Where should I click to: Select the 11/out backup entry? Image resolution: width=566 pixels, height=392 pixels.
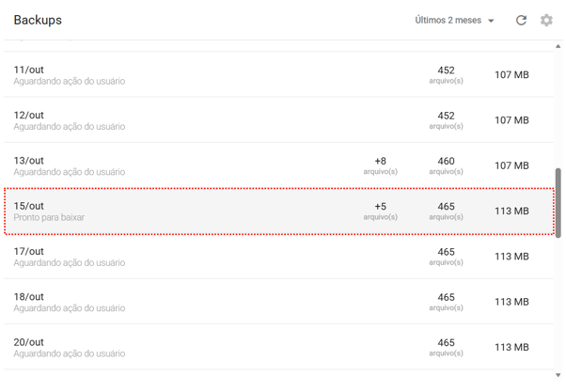coord(188,74)
